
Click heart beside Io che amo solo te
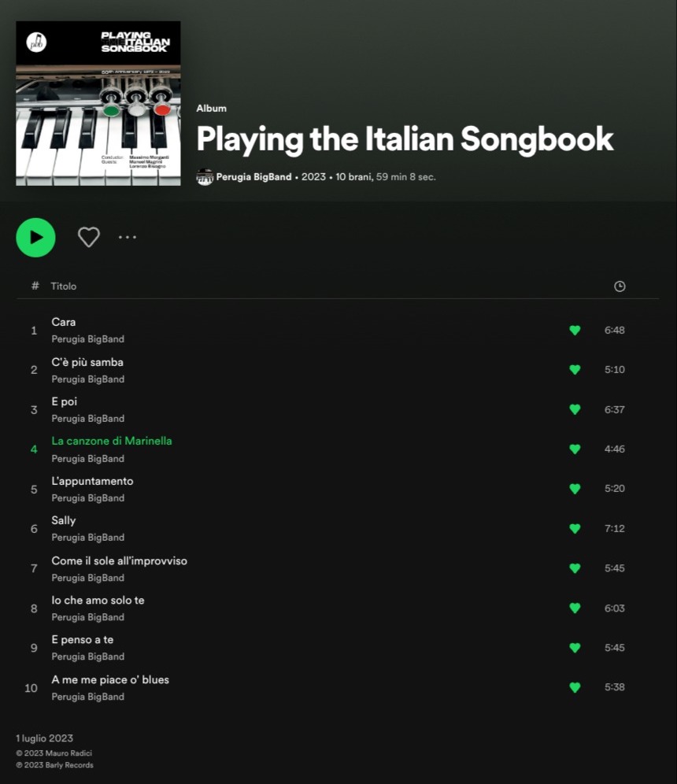[575, 608]
